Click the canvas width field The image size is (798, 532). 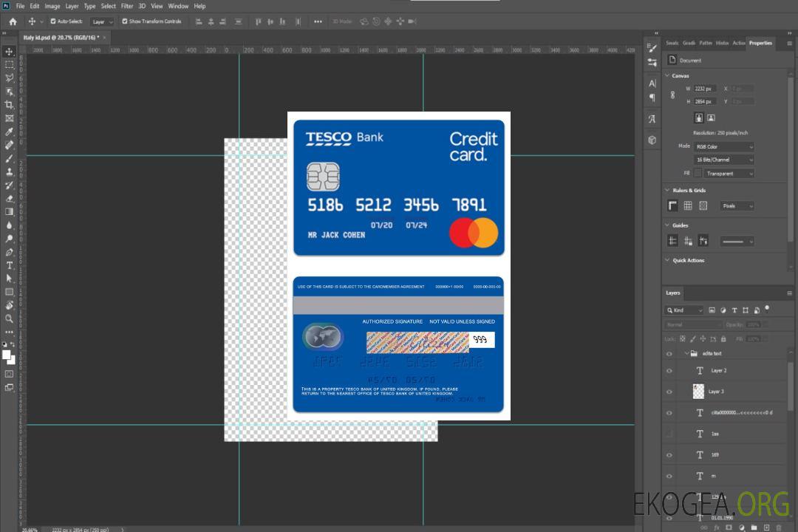(704, 89)
